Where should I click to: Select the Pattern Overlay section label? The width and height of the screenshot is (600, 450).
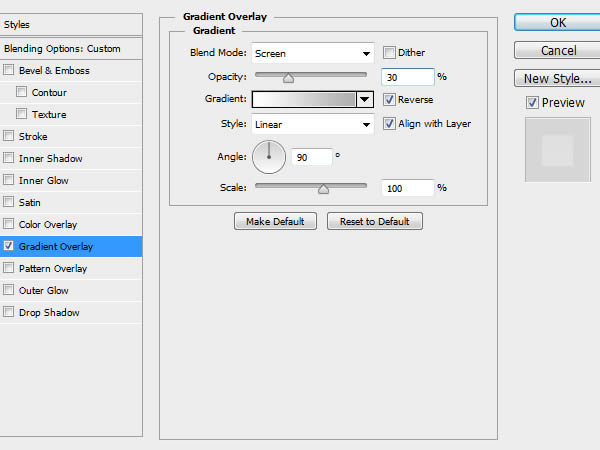pyautogui.click(x=53, y=268)
